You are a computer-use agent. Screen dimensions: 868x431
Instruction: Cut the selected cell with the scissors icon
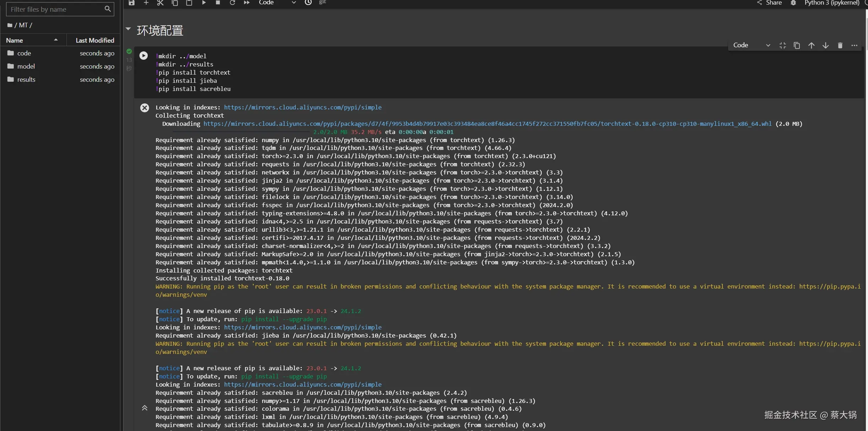(x=160, y=2)
